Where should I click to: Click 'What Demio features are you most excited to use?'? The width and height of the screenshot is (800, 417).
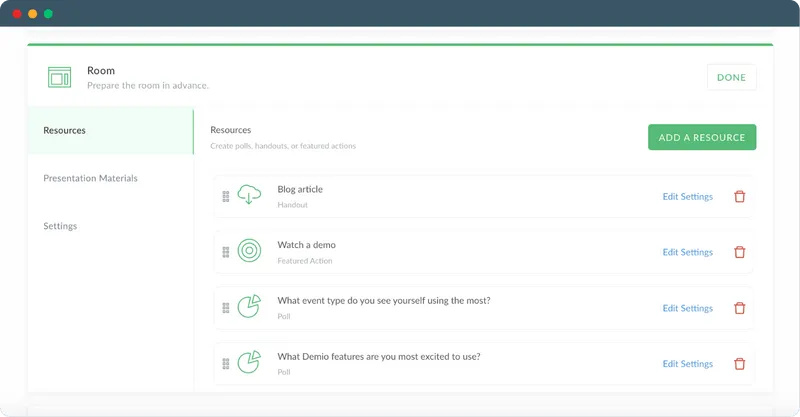[379, 357]
